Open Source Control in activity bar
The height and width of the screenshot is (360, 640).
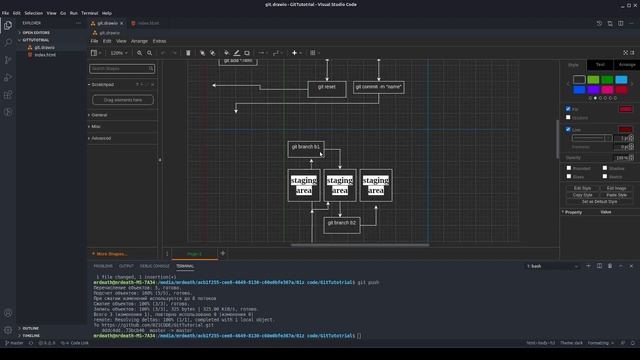pos(8,60)
